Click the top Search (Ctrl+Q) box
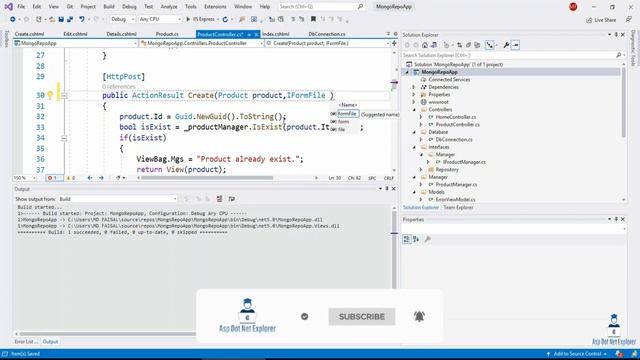640x360 pixels. pos(321,7)
